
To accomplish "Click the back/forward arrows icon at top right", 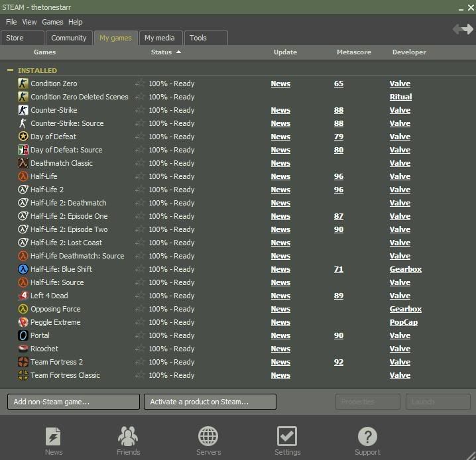I will (463, 29).
